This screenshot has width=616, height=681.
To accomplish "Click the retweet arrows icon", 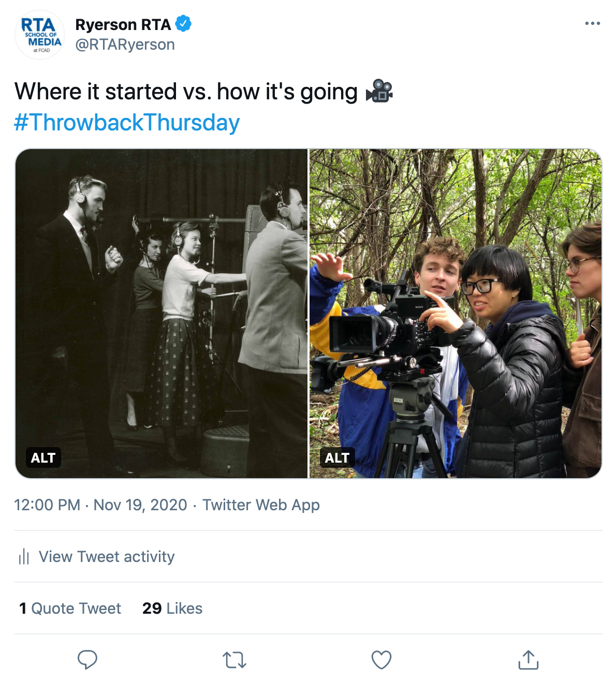I will [x=234, y=660].
